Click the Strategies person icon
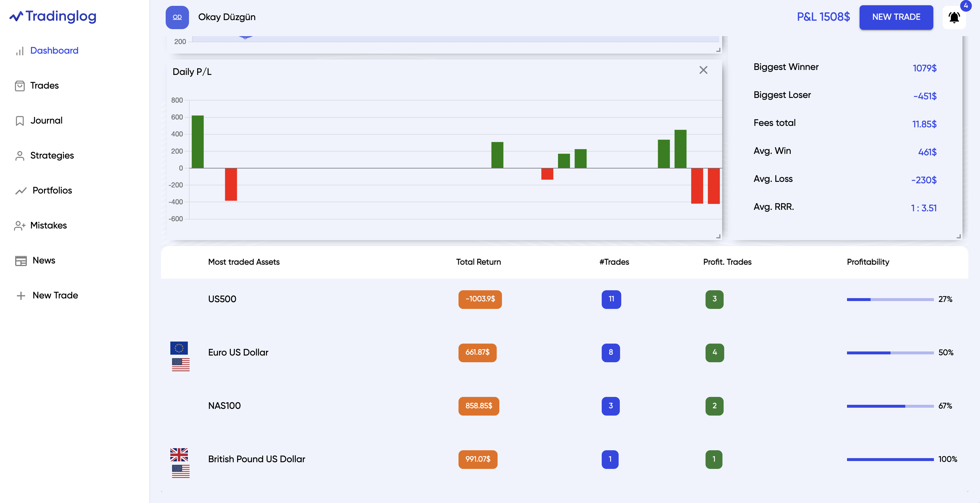The height and width of the screenshot is (503, 980). tap(20, 156)
